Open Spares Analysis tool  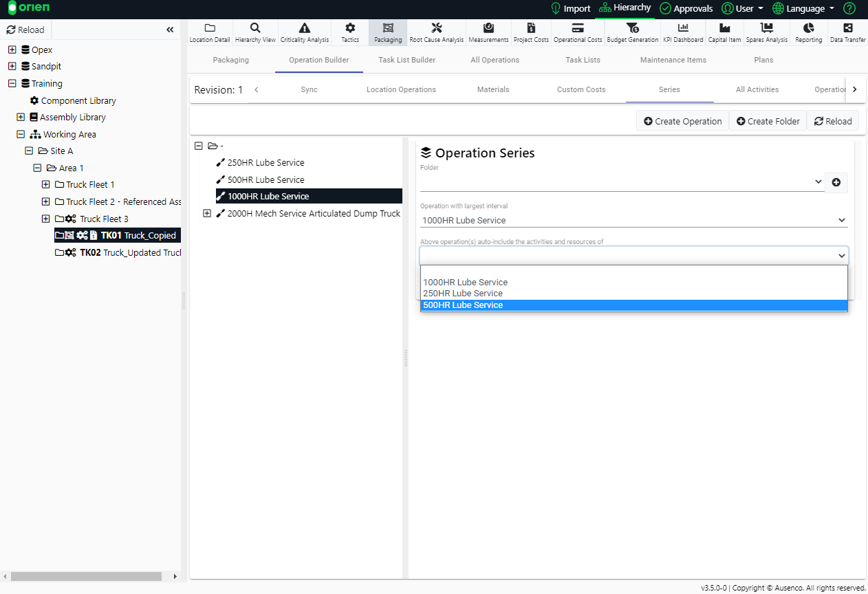pos(767,32)
